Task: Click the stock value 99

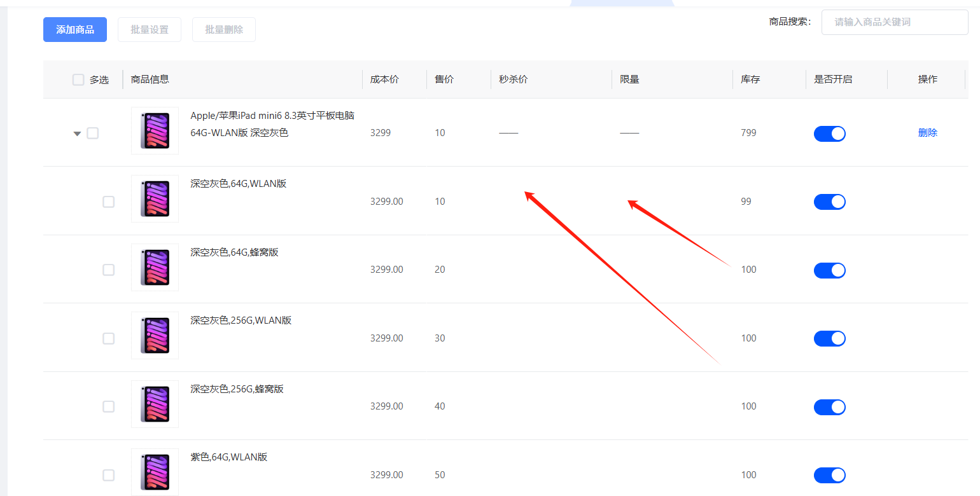Action: (746, 202)
